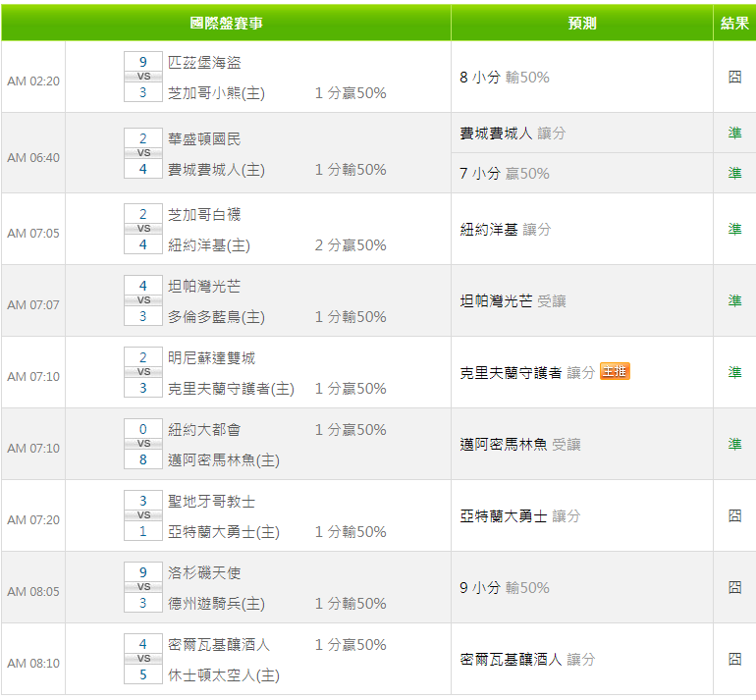Select team 邁阿密馬林魚(主) in match column

pyautogui.click(x=224, y=459)
